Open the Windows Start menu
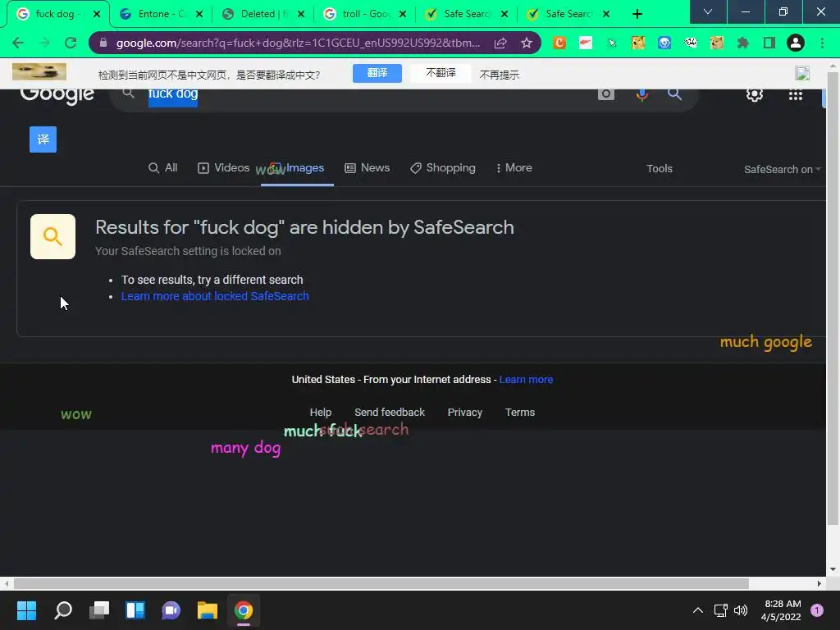 click(26, 610)
